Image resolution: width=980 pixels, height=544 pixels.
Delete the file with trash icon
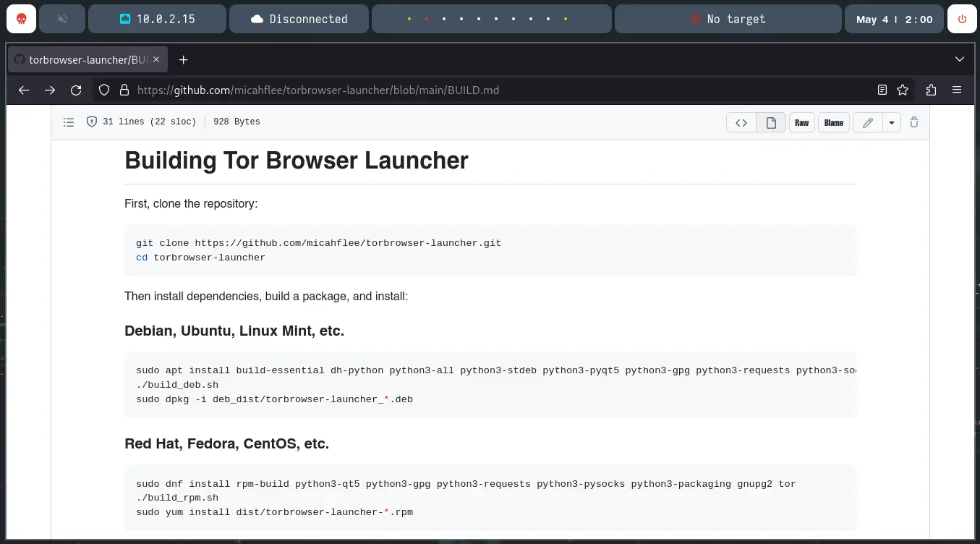click(914, 122)
